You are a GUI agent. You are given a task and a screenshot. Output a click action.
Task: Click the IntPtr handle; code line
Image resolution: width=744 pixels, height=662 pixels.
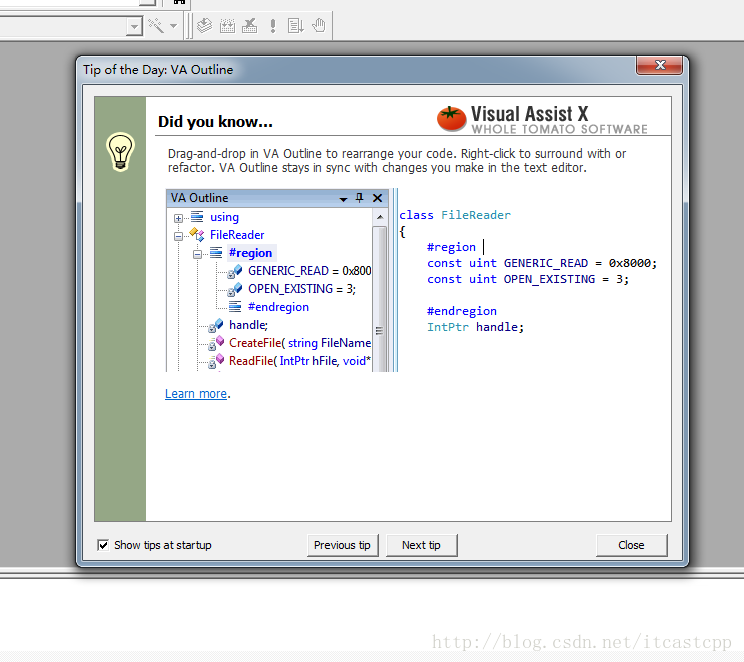click(x=475, y=327)
